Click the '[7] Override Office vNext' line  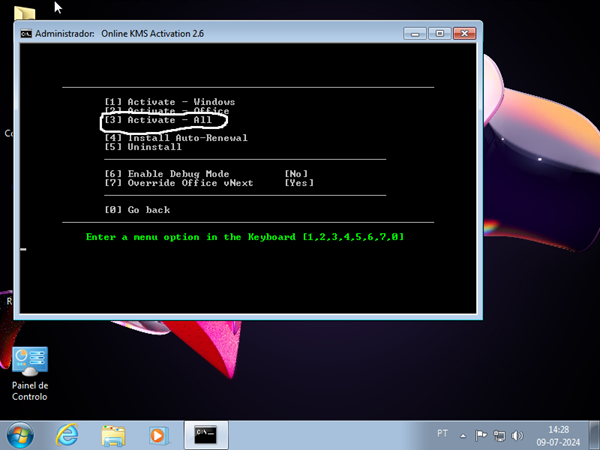pos(179,183)
